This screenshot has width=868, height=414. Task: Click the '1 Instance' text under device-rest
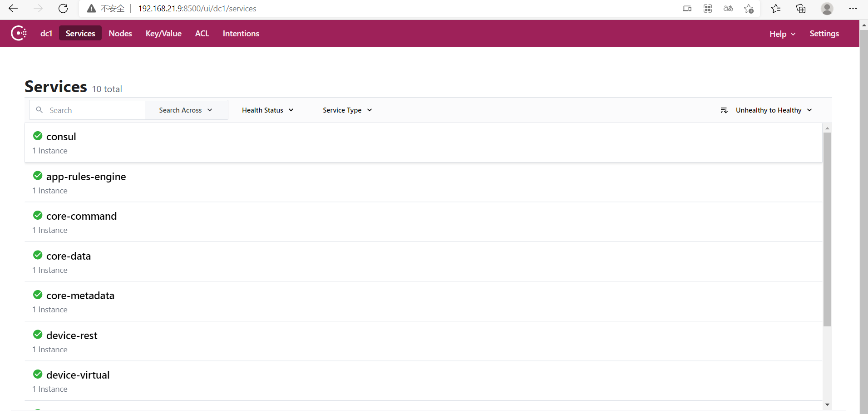50,350
